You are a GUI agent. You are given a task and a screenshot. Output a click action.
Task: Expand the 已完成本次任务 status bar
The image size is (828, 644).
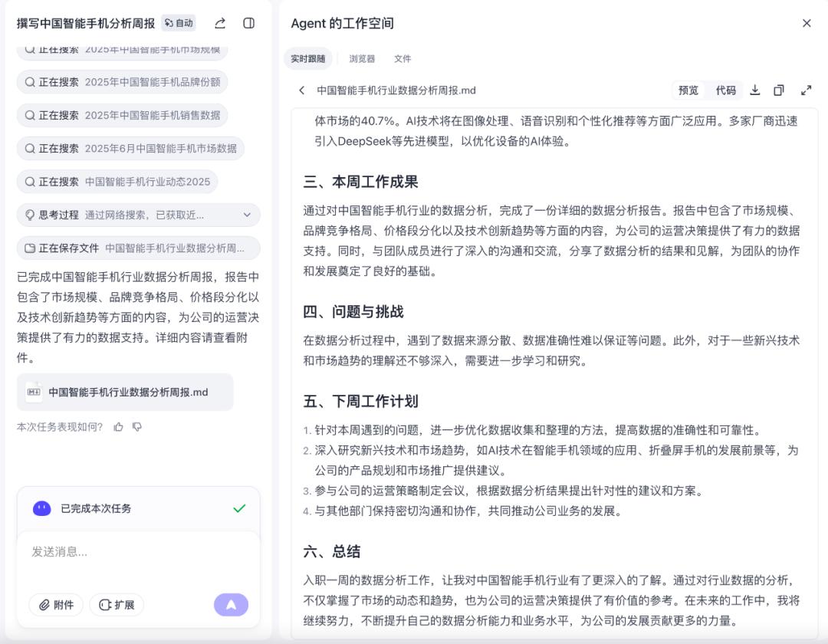point(138,508)
